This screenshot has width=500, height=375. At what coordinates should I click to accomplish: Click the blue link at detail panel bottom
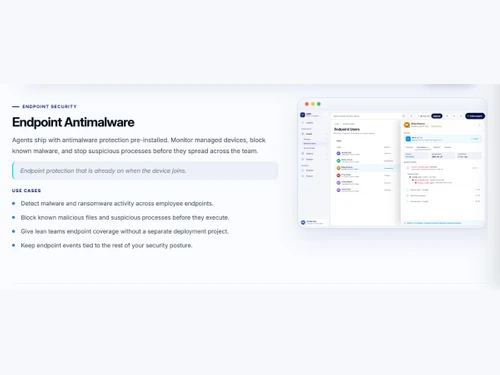coord(433,223)
